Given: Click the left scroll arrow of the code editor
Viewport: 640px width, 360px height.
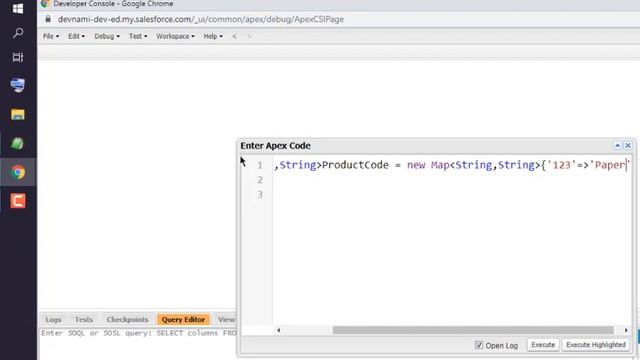Looking at the screenshot, I should (x=279, y=330).
